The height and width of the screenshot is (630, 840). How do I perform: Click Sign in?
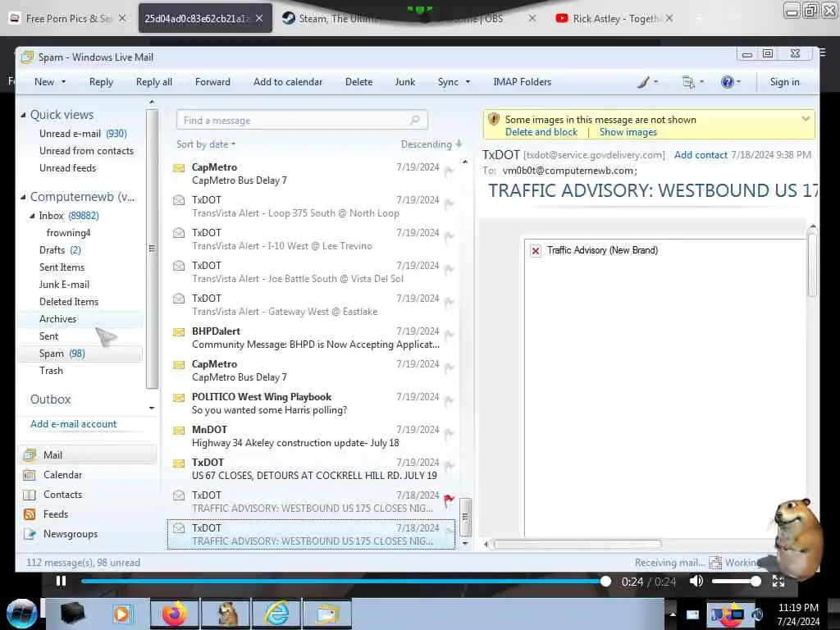coord(784,82)
